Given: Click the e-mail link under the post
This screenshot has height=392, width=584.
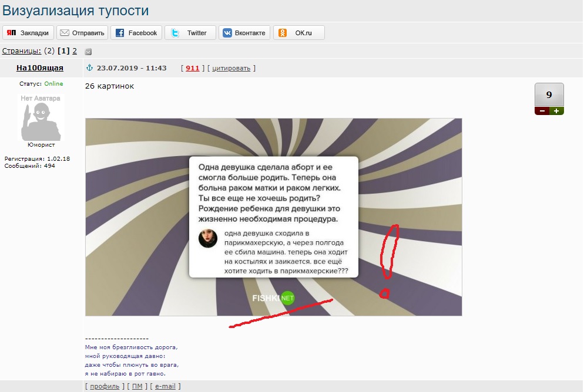Looking at the screenshot, I should [x=165, y=386].
